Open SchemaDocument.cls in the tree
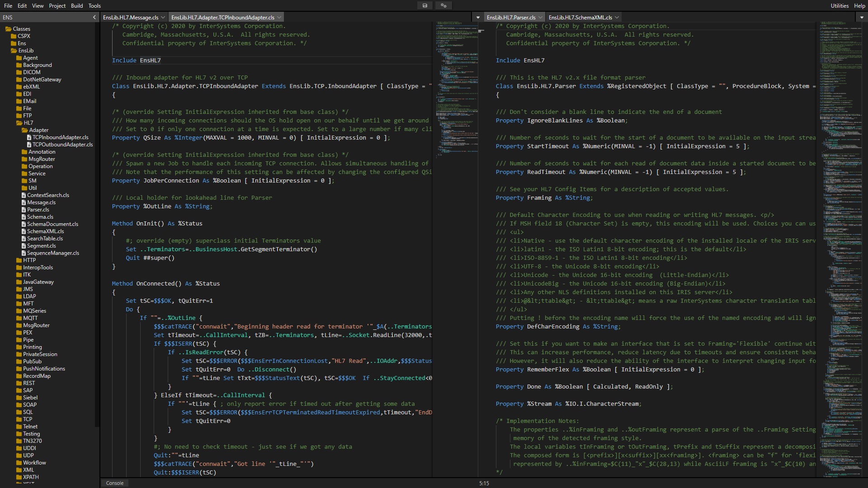Viewport: 868px width, 488px height. (x=52, y=224)
